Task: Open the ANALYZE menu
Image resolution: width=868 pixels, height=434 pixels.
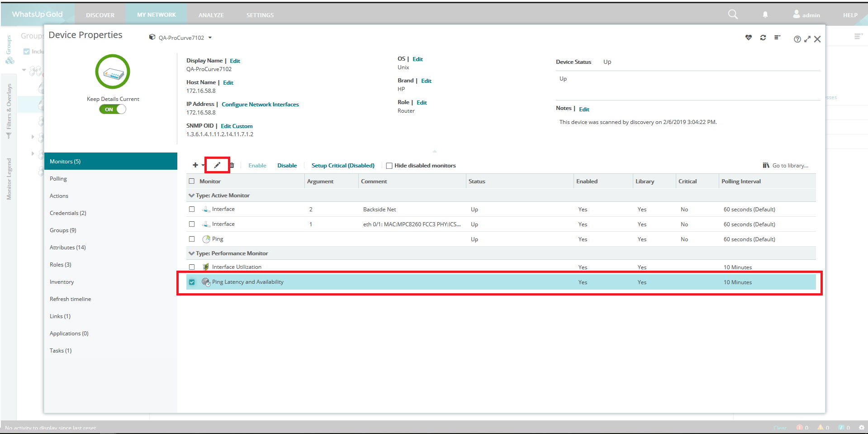Action: click(x=211, y=15)
